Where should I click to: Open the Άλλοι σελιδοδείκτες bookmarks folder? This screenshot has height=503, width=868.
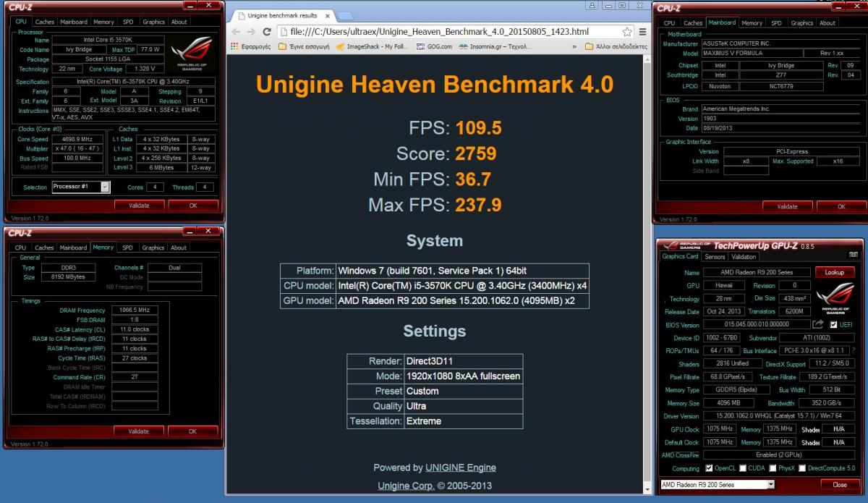[616, 46]
